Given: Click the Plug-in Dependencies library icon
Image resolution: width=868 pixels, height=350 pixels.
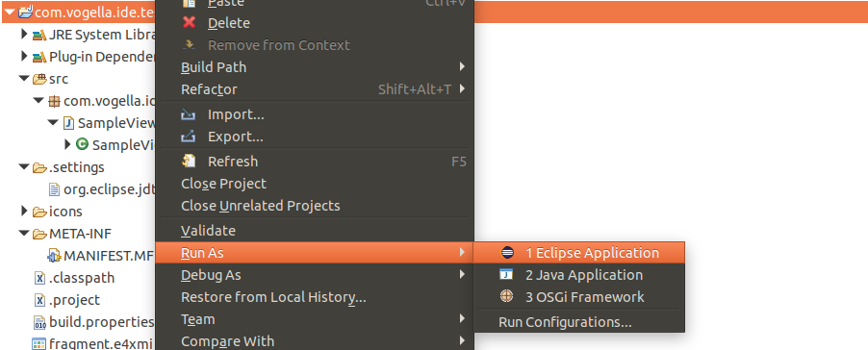Looking at the screenshot, I should point(39,57).
